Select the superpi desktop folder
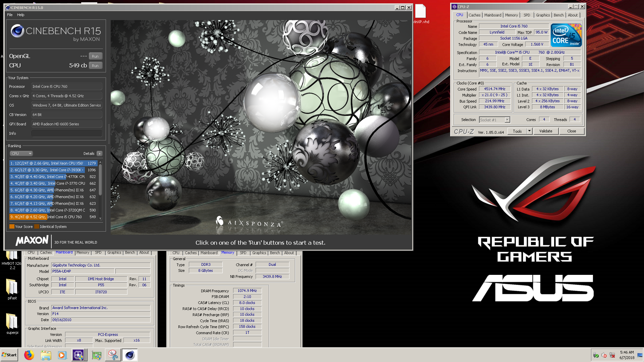644x362 pixels. click(x=12, y=323)
